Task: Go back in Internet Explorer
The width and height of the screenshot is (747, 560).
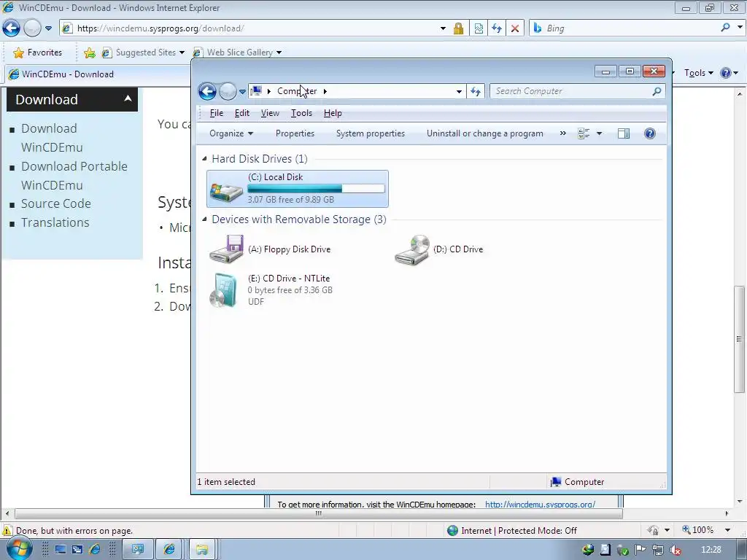Action: tap(12, 28)
